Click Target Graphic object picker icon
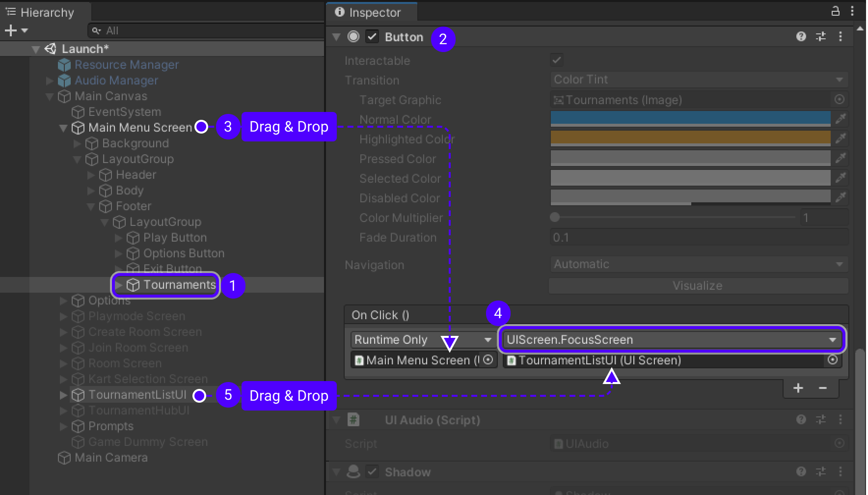 [x=840, y=100]
